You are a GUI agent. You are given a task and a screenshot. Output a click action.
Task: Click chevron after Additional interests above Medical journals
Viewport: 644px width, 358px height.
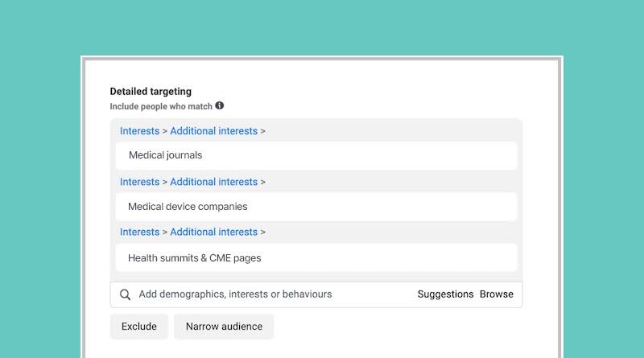pos(263,131)
